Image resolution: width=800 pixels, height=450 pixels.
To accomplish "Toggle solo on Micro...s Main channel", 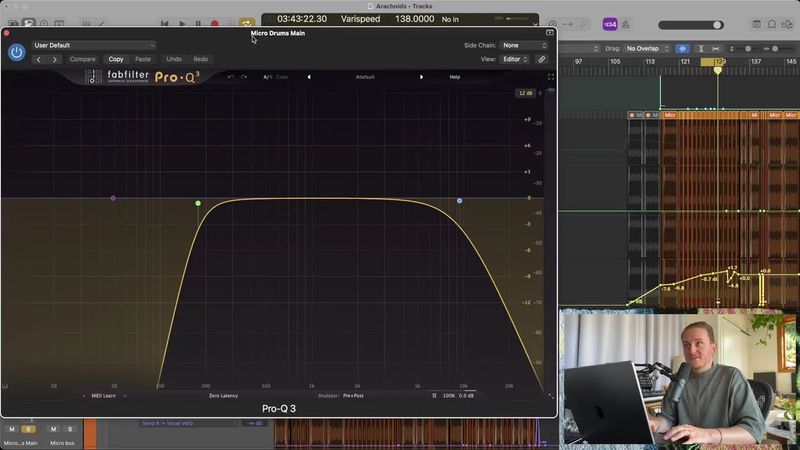I will point(29,429).
